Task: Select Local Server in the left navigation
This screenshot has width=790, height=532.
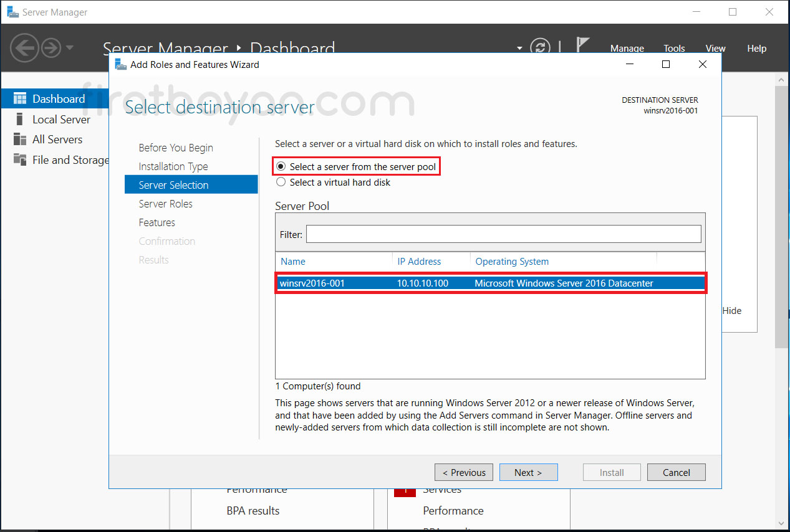Action: (61, 119)
